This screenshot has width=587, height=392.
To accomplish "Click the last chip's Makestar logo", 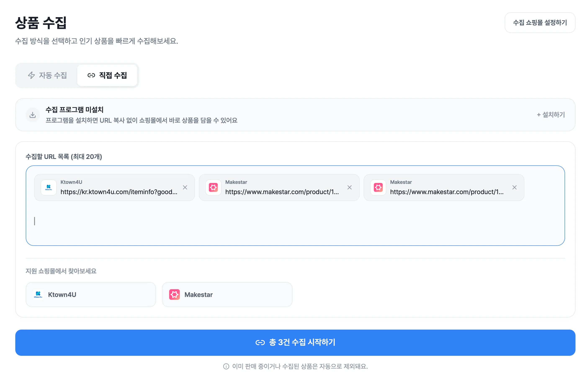I will click(378, 187).
